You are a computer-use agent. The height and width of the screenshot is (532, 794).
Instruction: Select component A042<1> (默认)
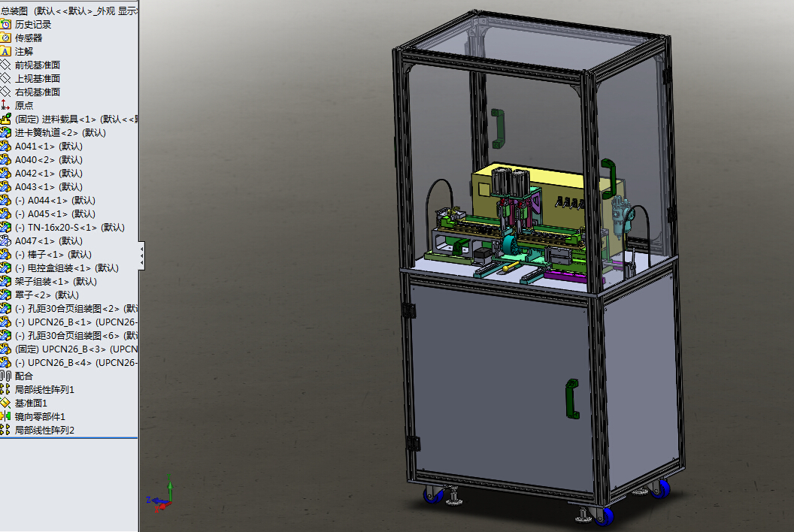[x=49, y=173]
